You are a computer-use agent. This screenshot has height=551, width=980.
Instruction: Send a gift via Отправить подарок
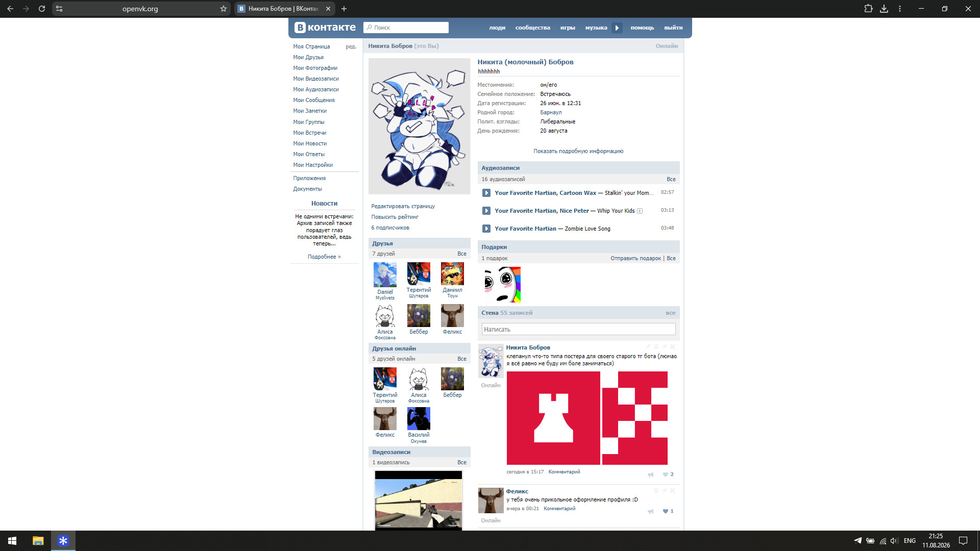click(635, 258)
